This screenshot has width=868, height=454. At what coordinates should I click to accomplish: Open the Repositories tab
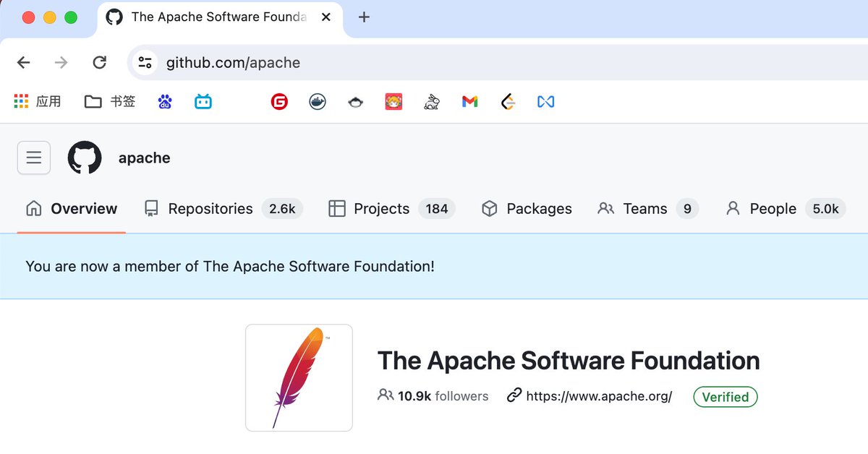tap(223, 209)
